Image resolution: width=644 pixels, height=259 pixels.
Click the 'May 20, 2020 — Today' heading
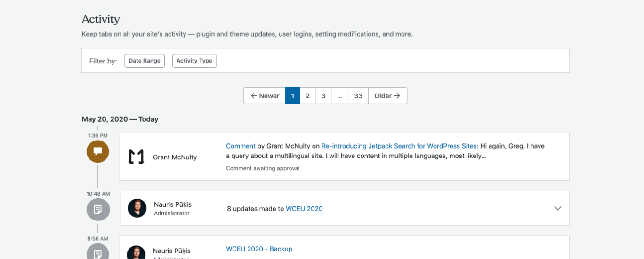tap(120, 119)
